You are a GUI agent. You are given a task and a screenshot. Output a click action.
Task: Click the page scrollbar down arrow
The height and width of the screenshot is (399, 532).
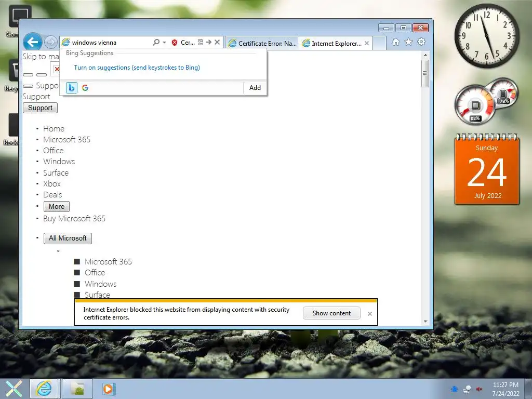[x=425, y=321]
